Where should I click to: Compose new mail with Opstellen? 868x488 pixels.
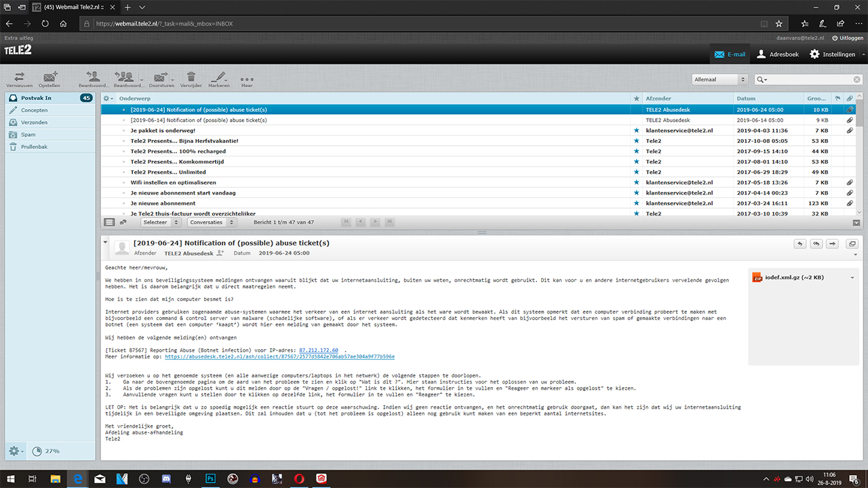[x=50, y=79]
